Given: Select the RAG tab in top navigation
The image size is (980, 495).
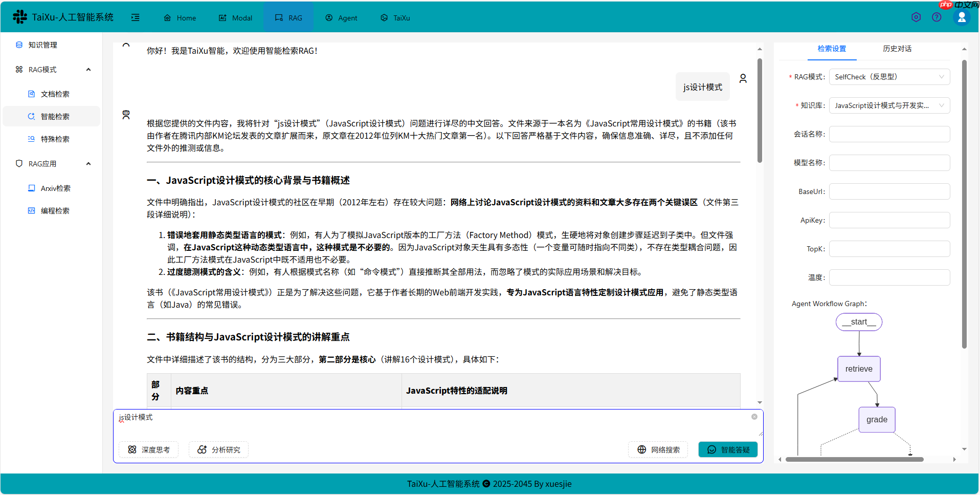Looking at the screenshot, I should [x=288, y=17].
